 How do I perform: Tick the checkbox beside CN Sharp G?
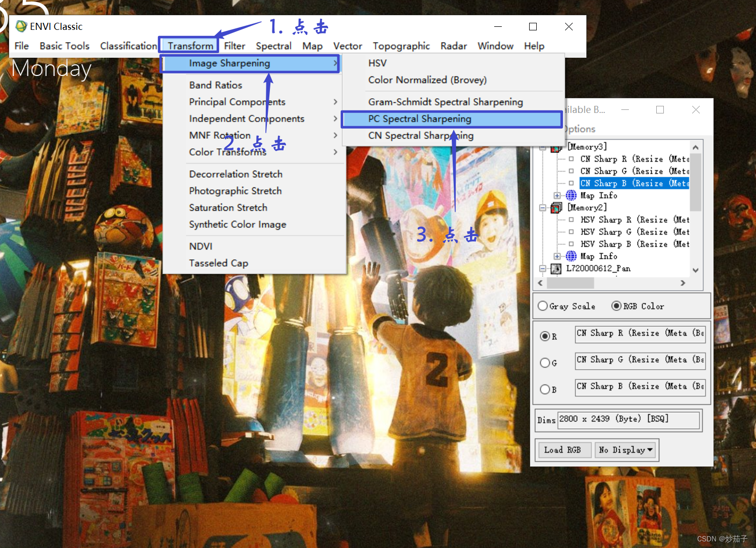click(x=571, y=171)
